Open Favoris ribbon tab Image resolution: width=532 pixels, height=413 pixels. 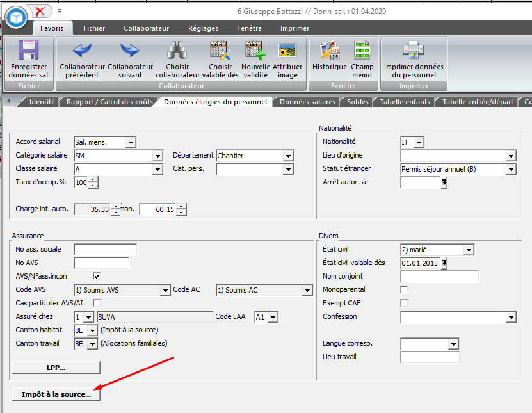(x=52, y=28)
